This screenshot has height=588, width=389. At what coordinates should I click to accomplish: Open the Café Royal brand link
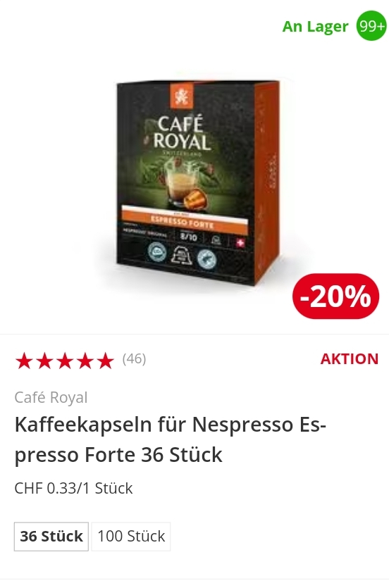[51, 397]
